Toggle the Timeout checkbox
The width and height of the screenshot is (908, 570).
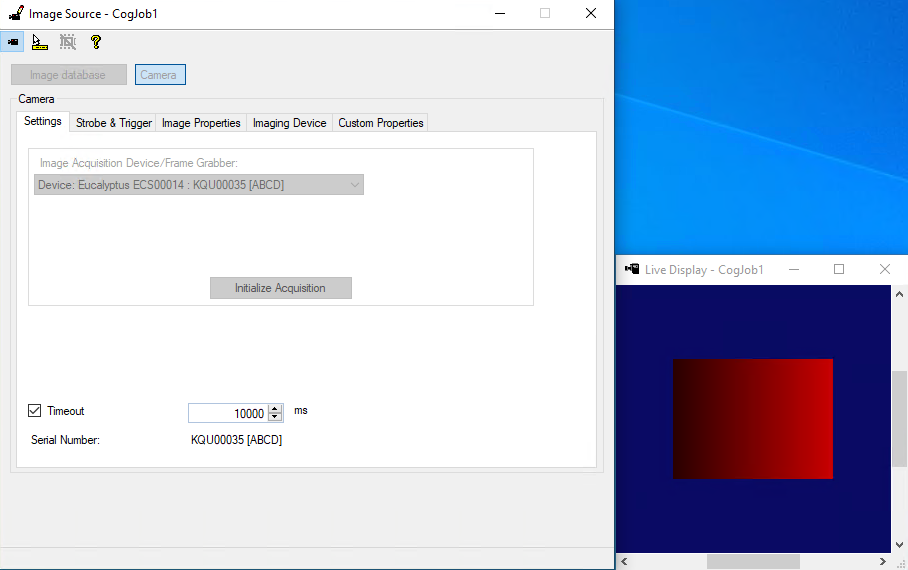tap(35, 411)
